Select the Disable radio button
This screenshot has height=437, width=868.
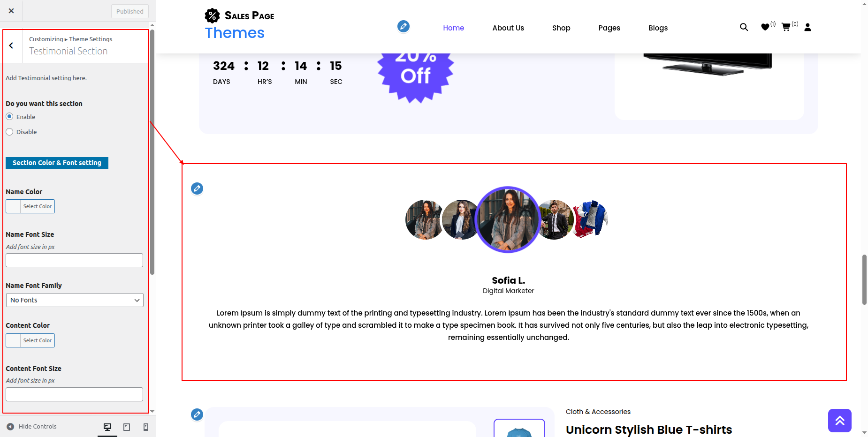pyautogui.click(x=9, y=132)
